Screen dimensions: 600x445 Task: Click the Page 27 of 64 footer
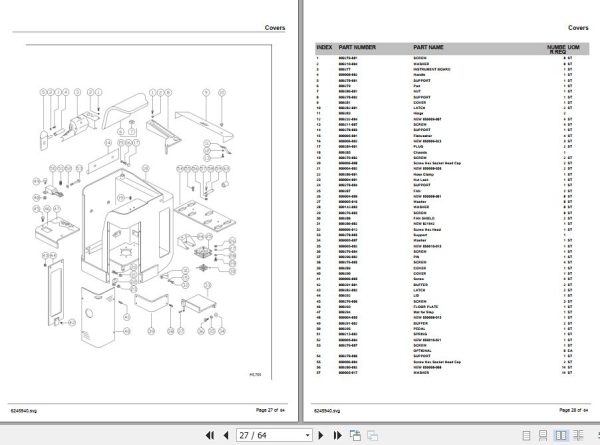(x=270, y=410)
